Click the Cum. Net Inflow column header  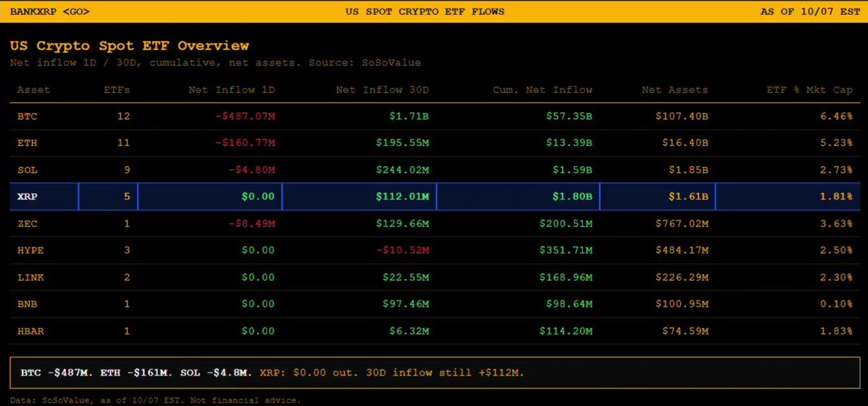point(543,90)
